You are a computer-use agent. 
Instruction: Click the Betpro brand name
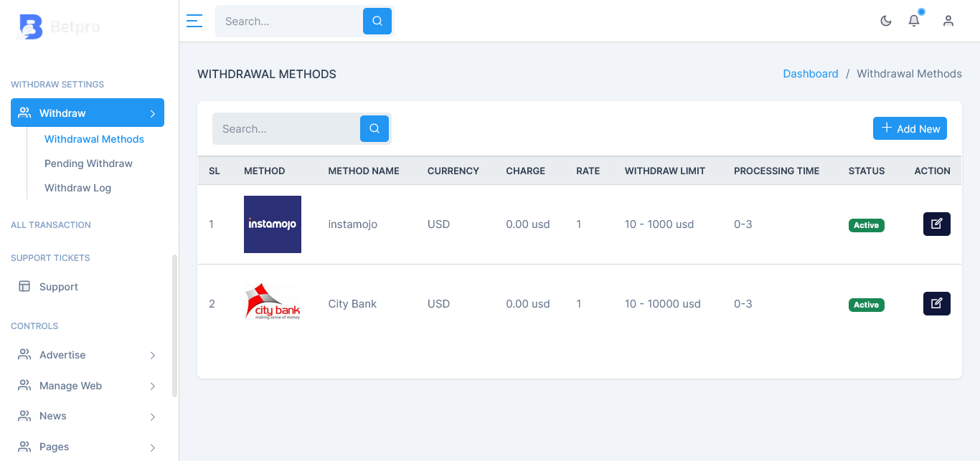(x=75, y=27)
